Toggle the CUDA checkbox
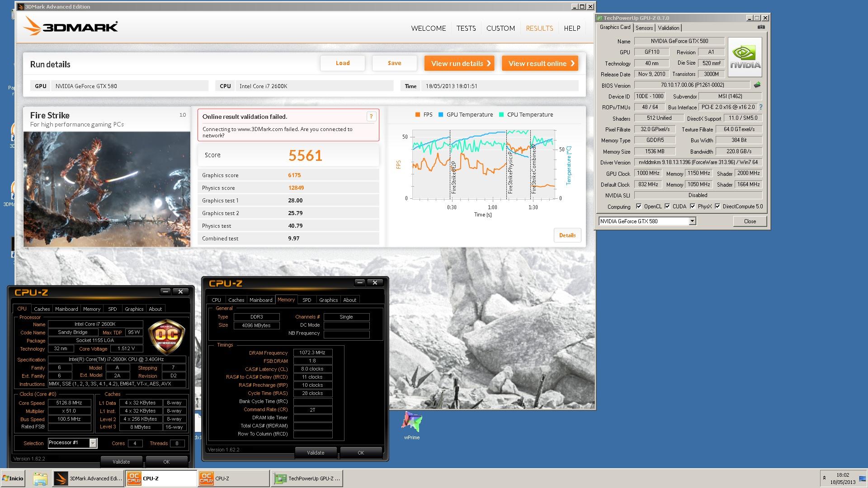The image size is (868, 488). click(667, 206)
